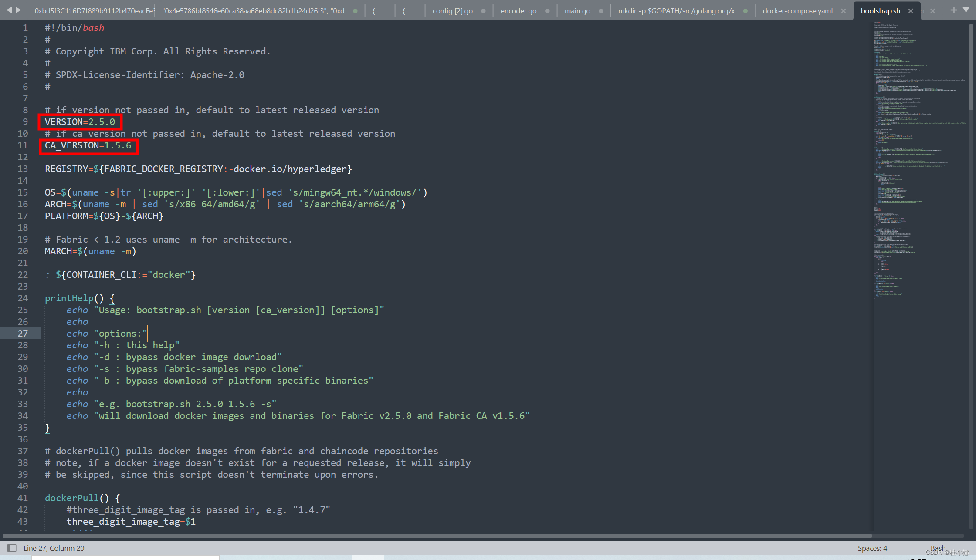Toggle the sidebar panel icon in status bar
Viewport: 976px width, 560px height.
pos(12,548)
